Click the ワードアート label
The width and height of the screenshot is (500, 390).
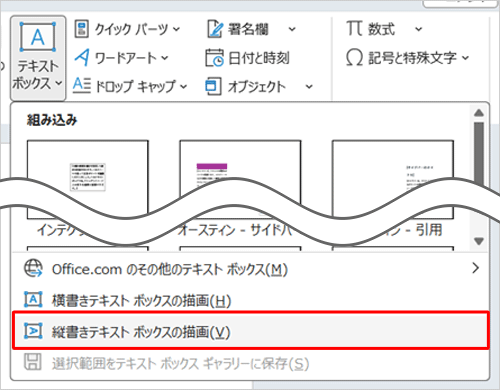click(x=126, y=58)
